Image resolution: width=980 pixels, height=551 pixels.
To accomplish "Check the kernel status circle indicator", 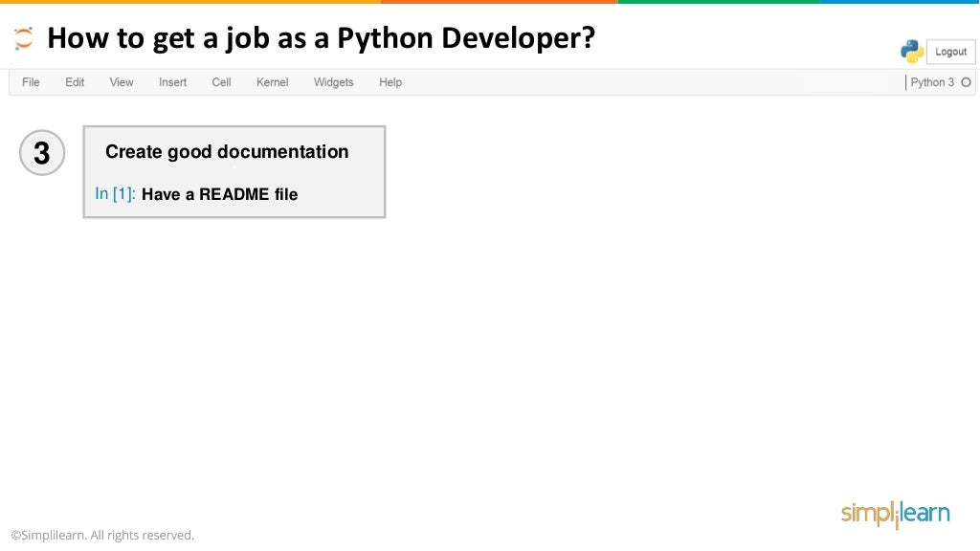I will pyautogui.click(x=966, y=82).
